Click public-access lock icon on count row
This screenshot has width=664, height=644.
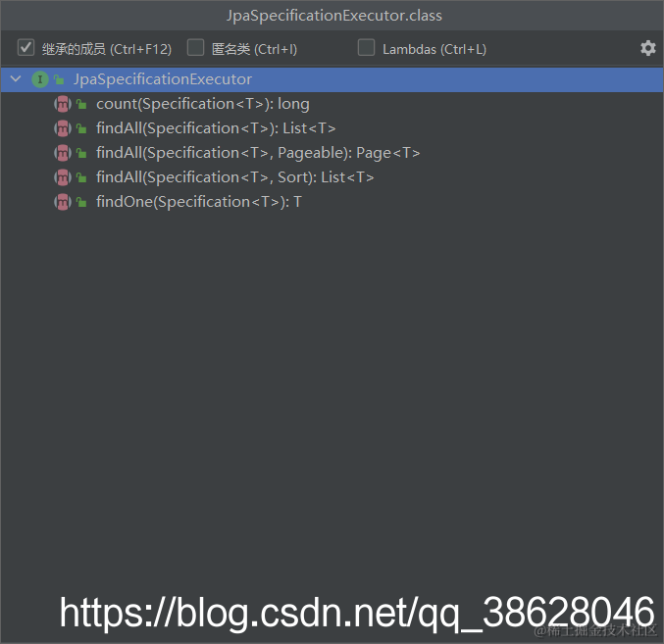click(81, 104)
